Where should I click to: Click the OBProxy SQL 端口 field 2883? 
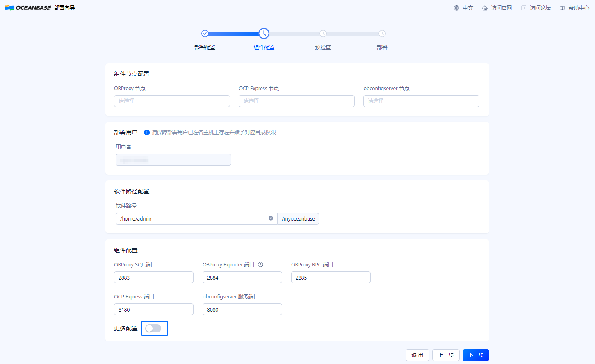[154, 278]
